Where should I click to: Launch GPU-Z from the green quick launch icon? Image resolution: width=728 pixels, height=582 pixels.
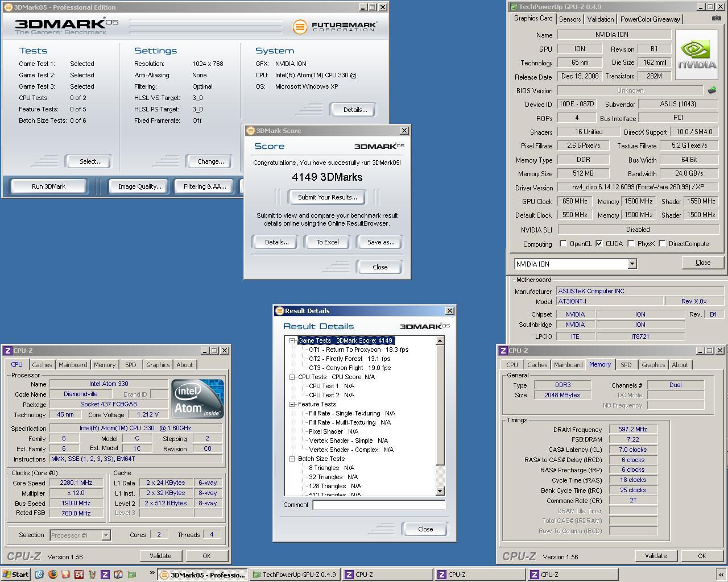tap(132, 574)
